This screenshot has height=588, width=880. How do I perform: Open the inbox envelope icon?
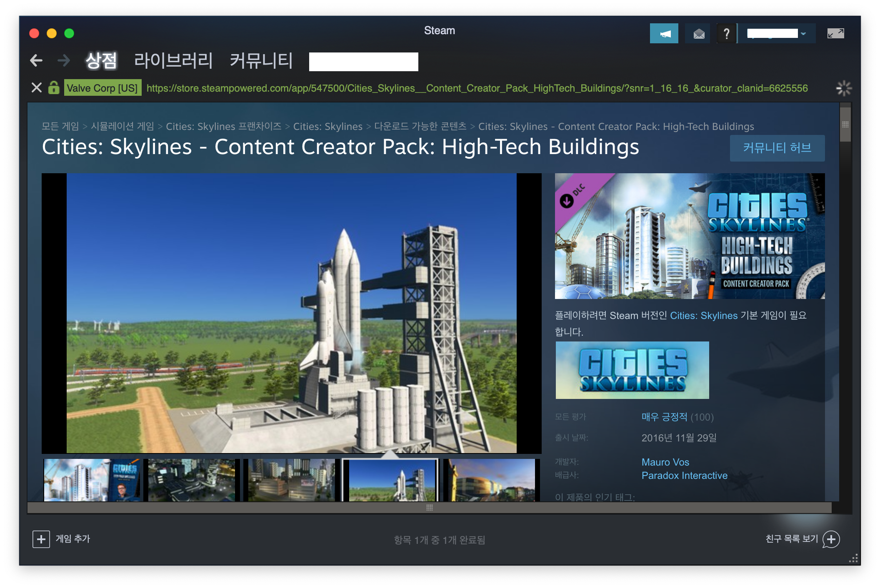pyautogui.click(x=698, y=34)
